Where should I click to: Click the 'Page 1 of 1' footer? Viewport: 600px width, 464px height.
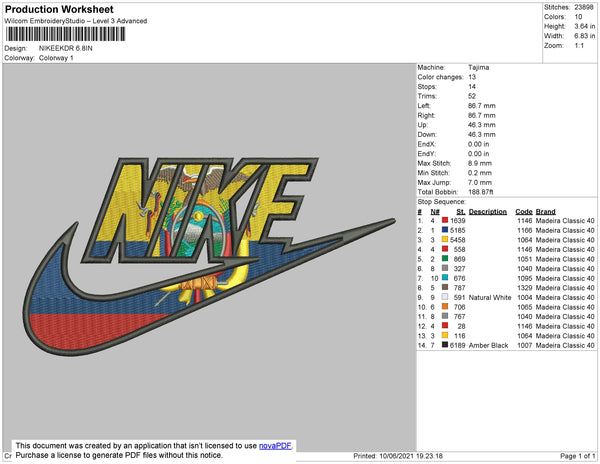point(577,456)
